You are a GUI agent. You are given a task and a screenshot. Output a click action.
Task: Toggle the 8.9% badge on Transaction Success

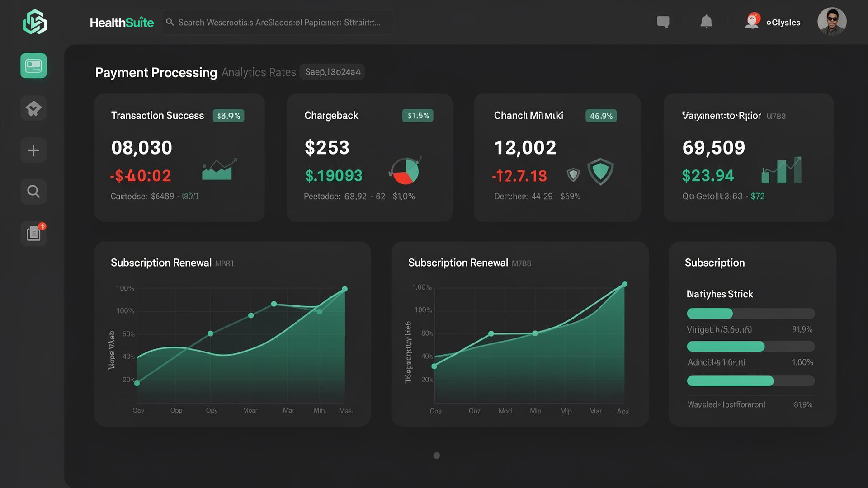[228, 116]
